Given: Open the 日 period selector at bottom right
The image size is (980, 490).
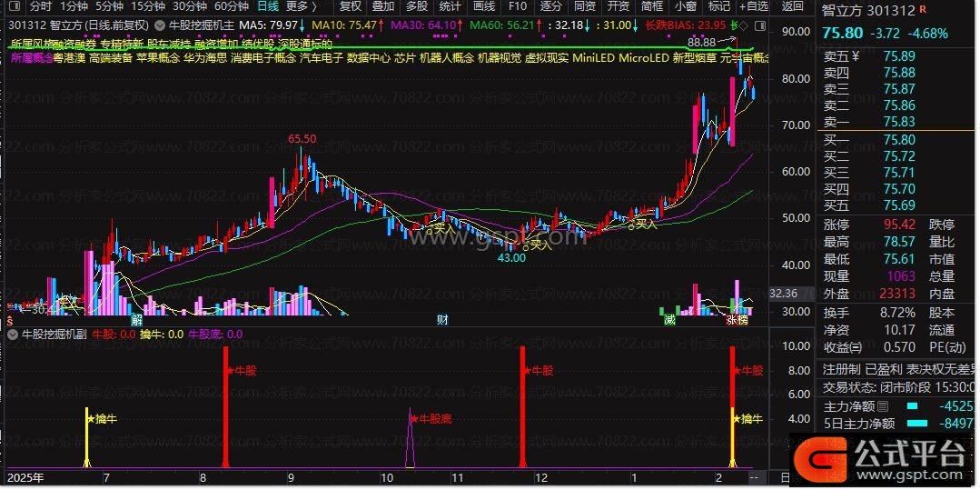Looking at the screenshot, I should 785,477.
